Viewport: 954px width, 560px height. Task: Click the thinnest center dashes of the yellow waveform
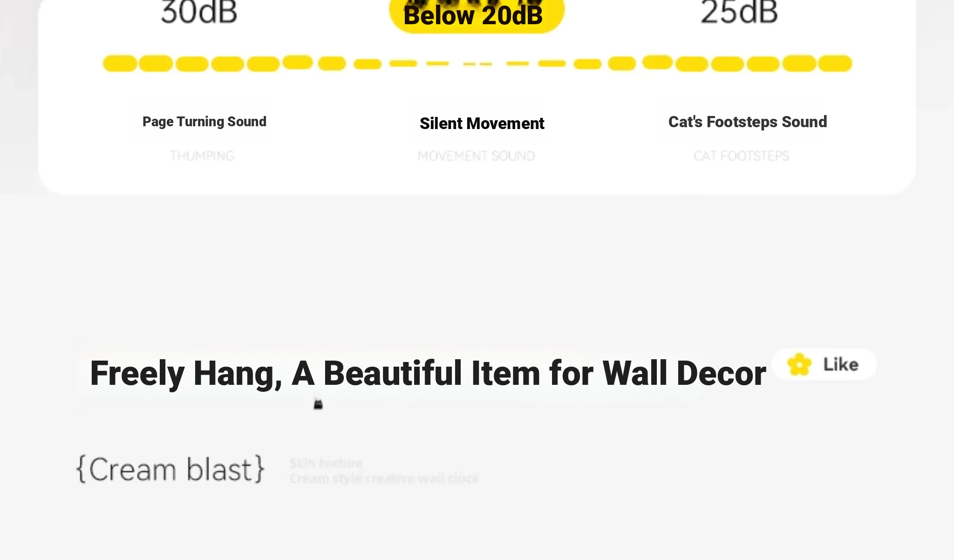coord(477,64)
